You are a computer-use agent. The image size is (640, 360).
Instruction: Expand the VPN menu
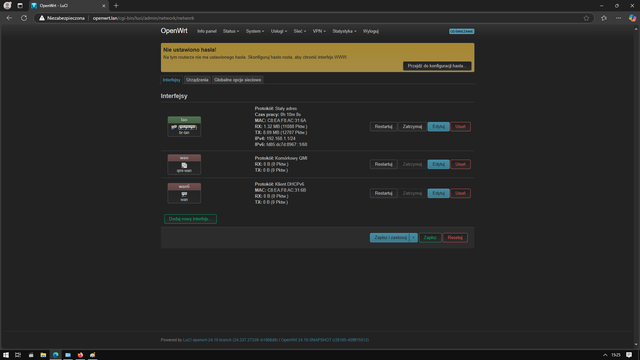point(319,31)
